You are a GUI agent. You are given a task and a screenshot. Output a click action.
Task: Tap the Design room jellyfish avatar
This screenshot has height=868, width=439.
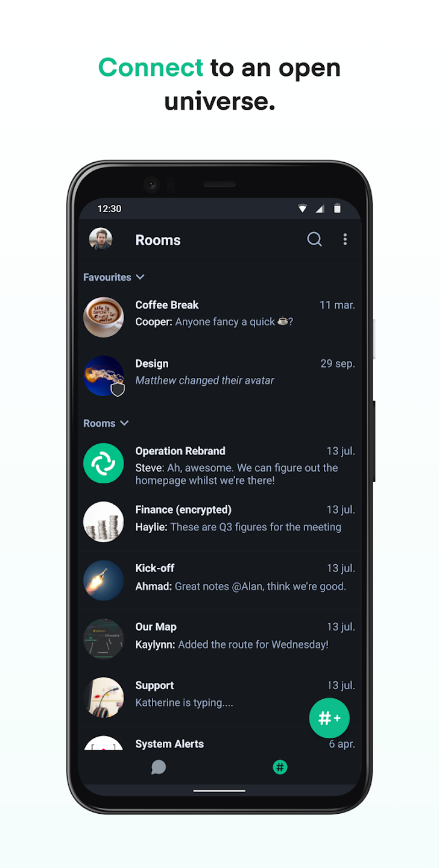[103, 376]
